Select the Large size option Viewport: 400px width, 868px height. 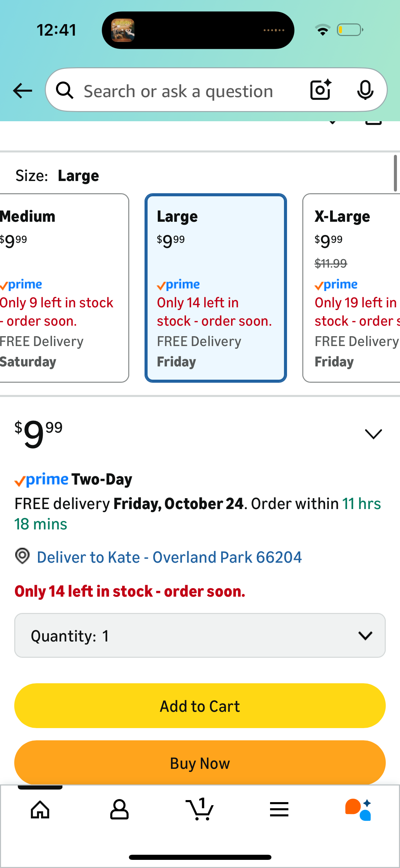coord(216,288)
